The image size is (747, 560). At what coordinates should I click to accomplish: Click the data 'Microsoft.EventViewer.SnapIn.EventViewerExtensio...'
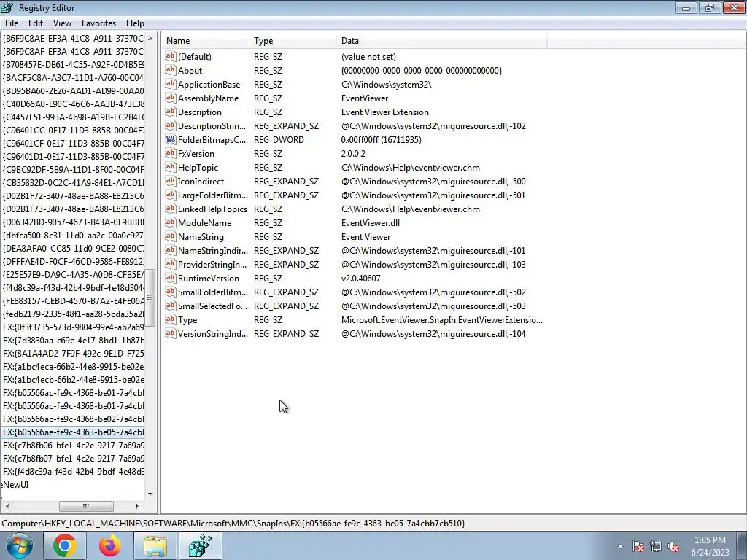point(441,320)
